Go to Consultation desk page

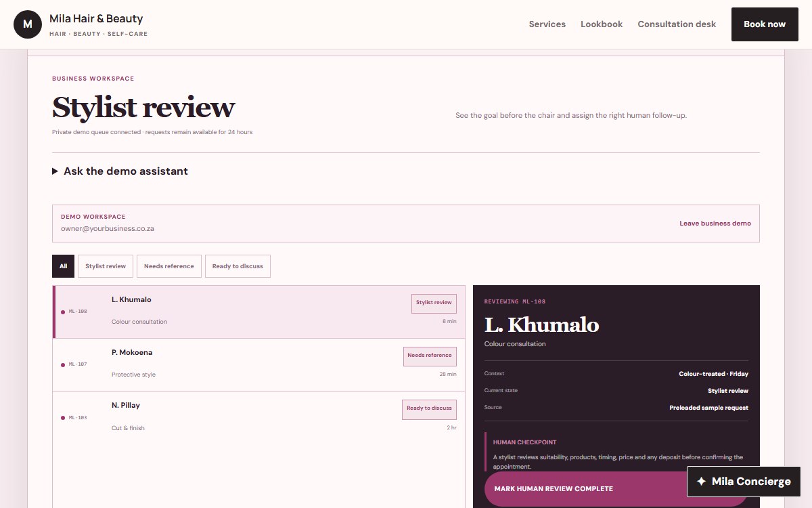[x=677, y=24]
